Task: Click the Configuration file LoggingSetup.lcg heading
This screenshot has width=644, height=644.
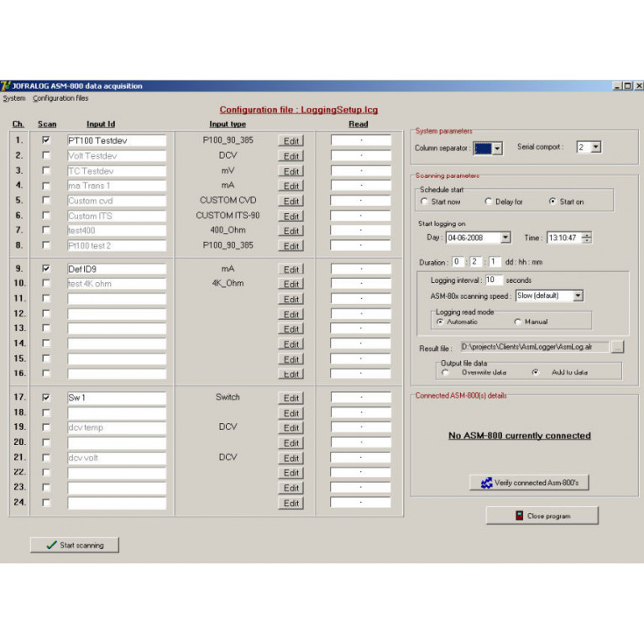Action: pos(299,110)
